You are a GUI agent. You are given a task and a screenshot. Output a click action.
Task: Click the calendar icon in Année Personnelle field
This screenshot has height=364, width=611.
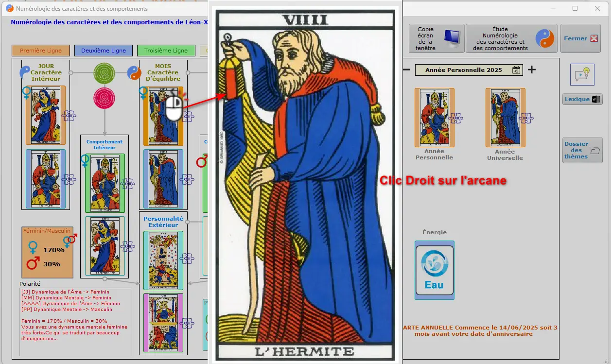click(x=516, y=70)
